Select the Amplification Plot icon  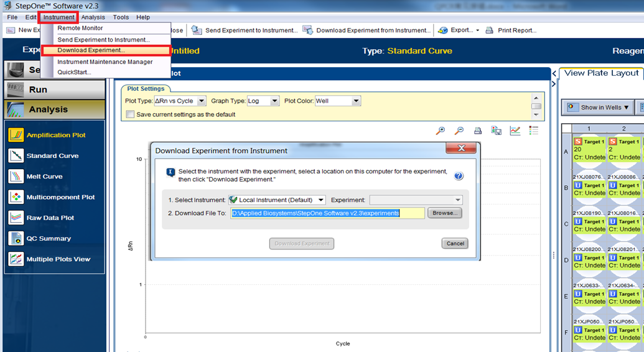16,135
